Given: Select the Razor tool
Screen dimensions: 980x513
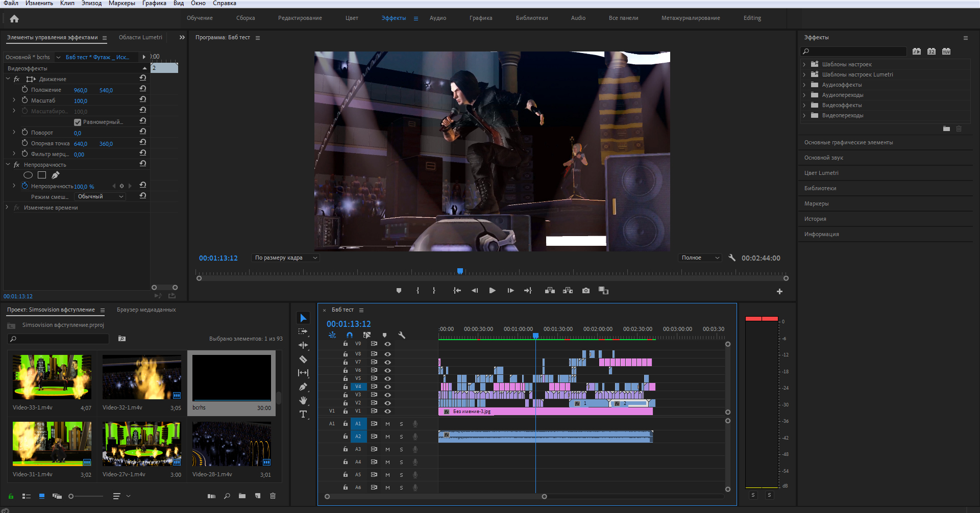Looking at the screenshot, I should click(x=303, y=359).
